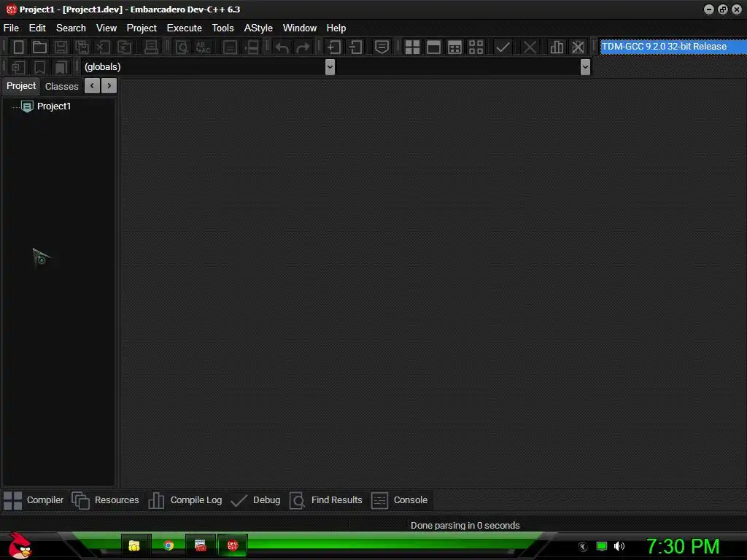Open the Console bottom panel tab
This screenshot has height=560, width=747.
(399, 500)
